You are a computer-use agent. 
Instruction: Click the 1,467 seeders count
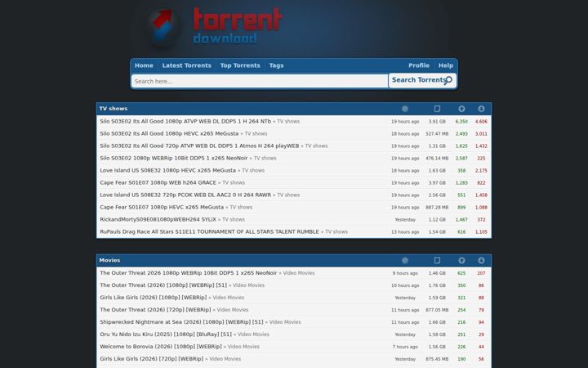(461, 220)
